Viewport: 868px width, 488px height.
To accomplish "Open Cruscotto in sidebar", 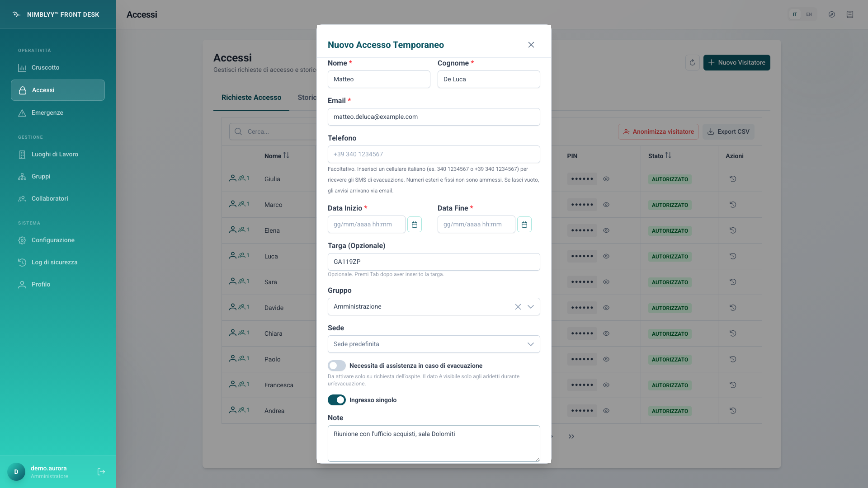I will (x=58, y=68).
